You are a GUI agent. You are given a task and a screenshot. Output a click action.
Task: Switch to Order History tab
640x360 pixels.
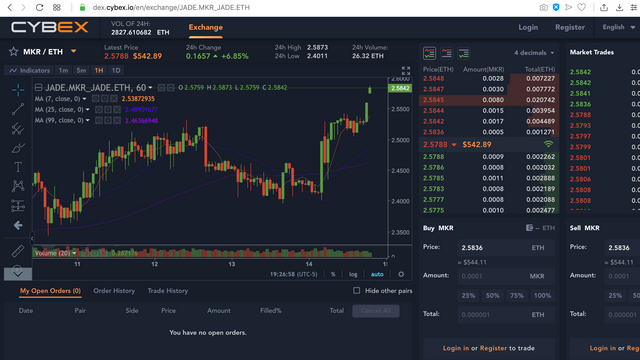coord(114,291)
